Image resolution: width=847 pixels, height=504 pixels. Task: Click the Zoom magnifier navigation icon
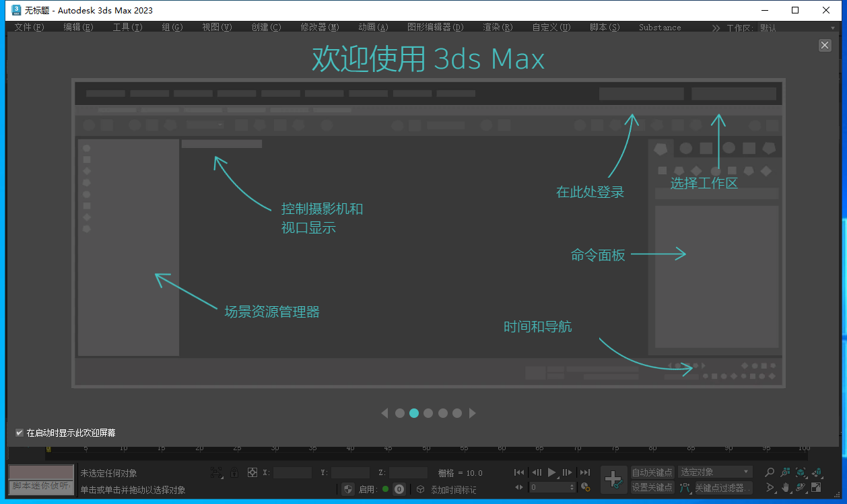(770, 472)
